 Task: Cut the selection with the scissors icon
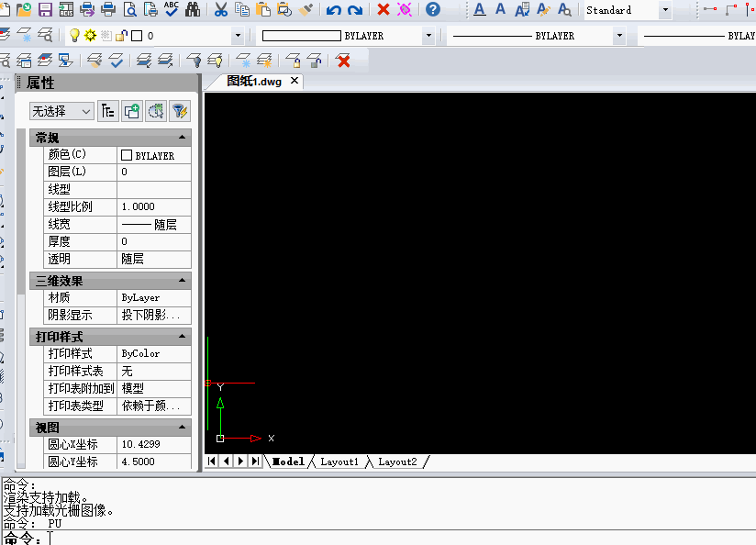point(221,9)
